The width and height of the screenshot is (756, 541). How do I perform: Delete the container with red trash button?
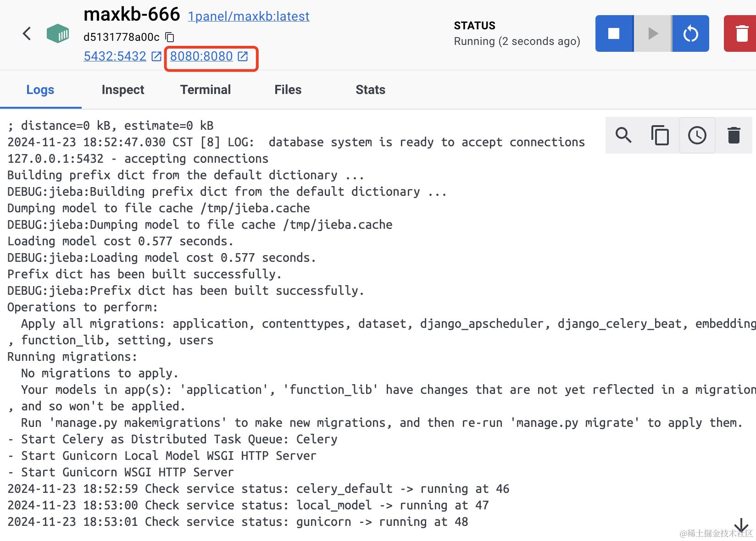(741, 33)
